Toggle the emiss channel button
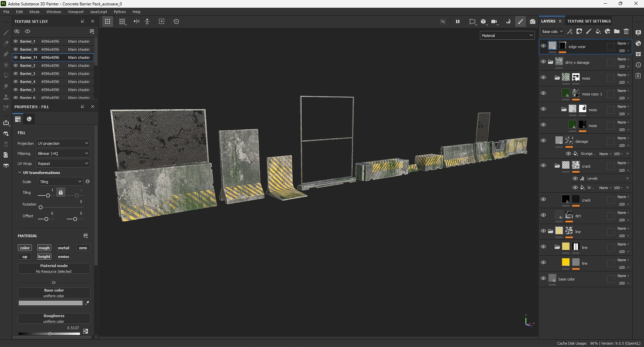The height and width of the screenshot is (347, 644). (63, 256)
